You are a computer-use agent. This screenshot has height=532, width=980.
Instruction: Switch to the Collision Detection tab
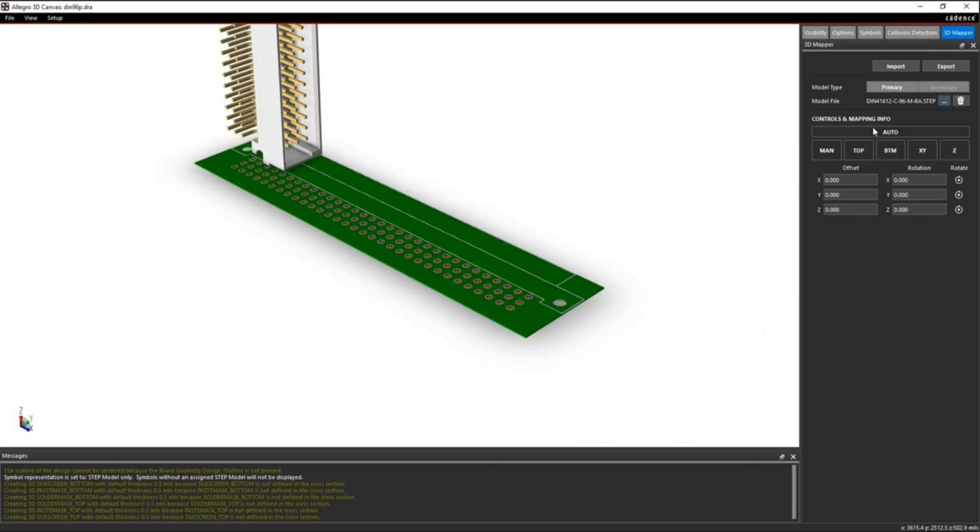(x=911, y=32)
